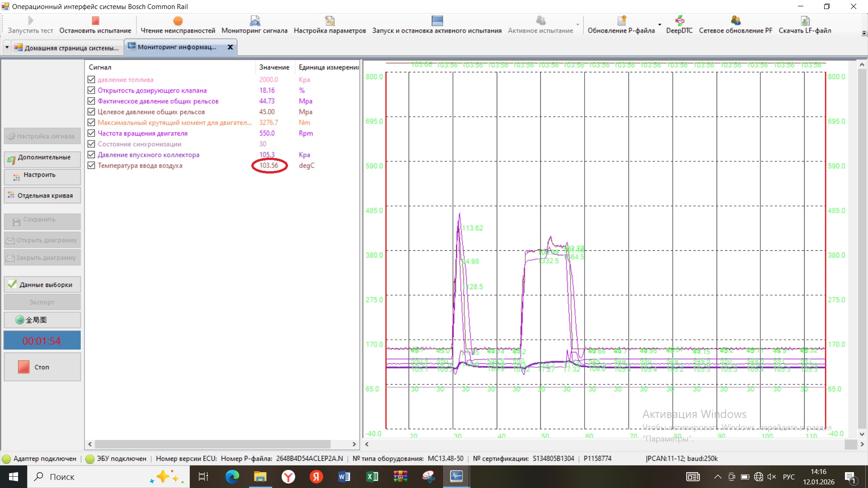Switch to the Домашняя страница системы tab
The width and height of the screenshot is (868, 488).
tap(67, 47)
